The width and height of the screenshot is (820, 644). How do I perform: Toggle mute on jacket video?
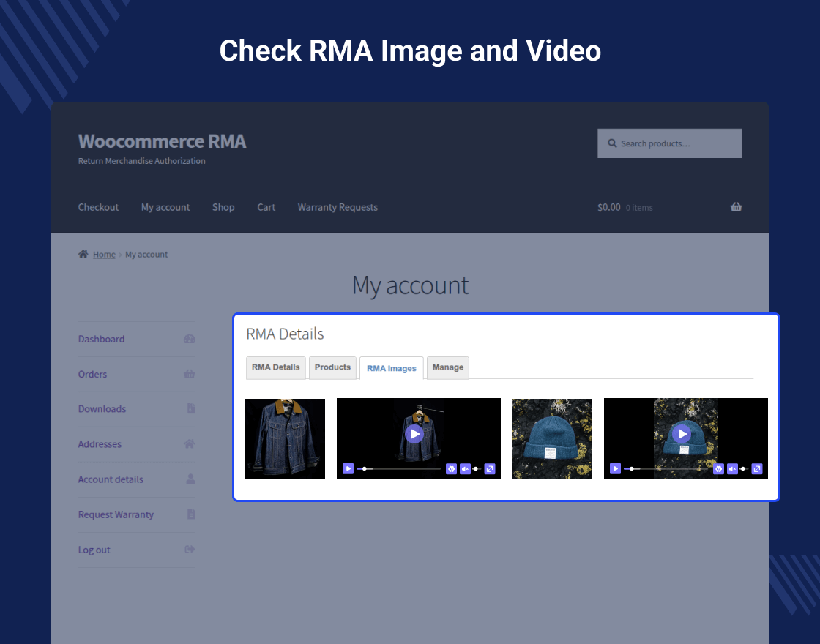(465, 469)
